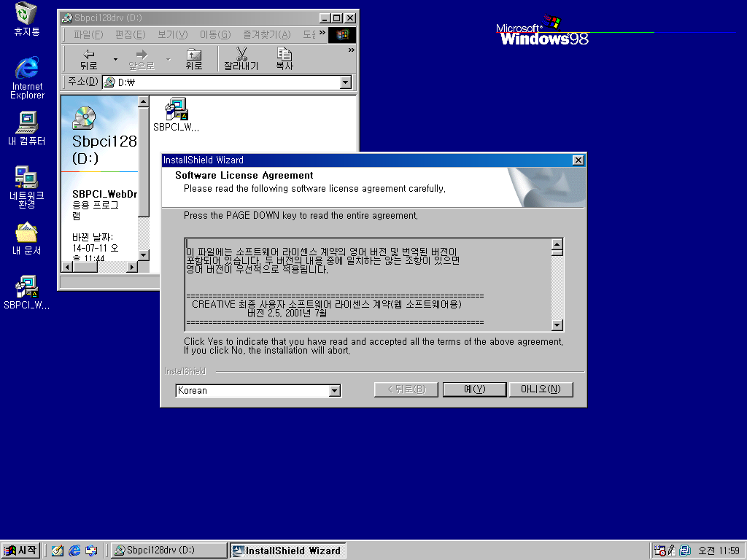Click Show Desktop quick launch icon

click(x=58, y=551)
